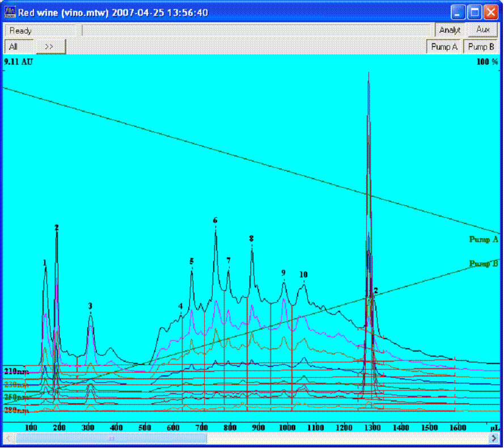Viewport: 504px width, 448px height.
Task: Select peak label 6 on the chromatogram
Action: [x=215, y=220]
